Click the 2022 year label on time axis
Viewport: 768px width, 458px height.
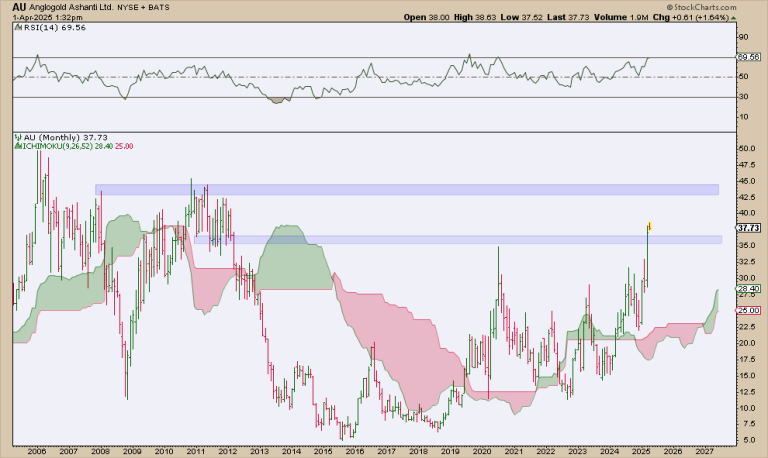click(546, 452)
